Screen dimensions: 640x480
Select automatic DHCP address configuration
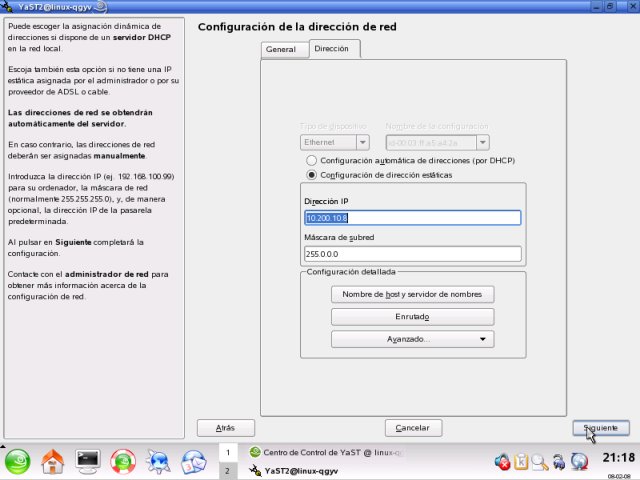pyautogui.click(x=311, y=160)
